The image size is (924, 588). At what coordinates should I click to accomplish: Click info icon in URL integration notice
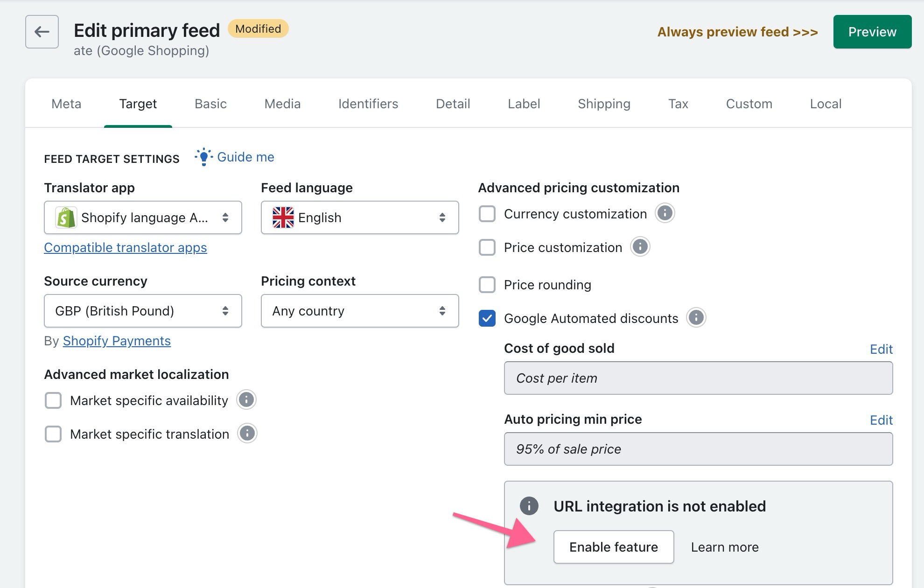(x=529, y=506)
